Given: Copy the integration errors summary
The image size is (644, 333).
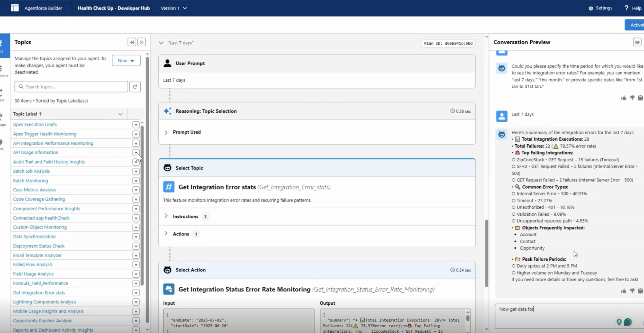Looking at the screenshot, I should 640,291.
